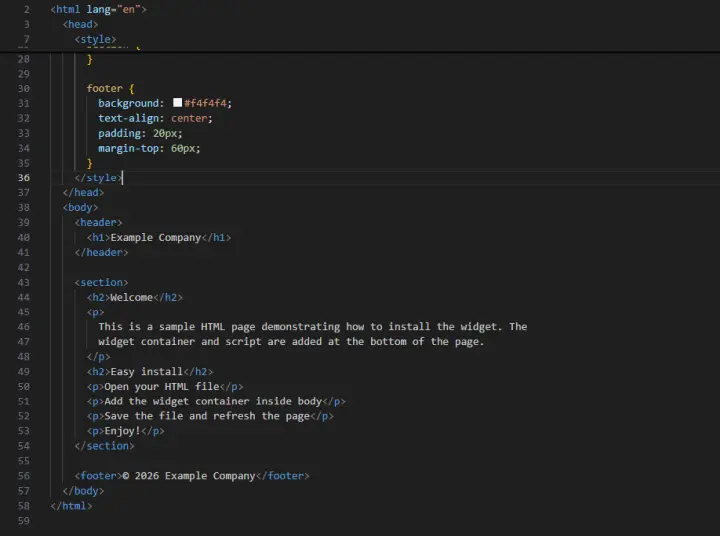Click 'Save the file and refresh the page' paragraph

[207, 416]
